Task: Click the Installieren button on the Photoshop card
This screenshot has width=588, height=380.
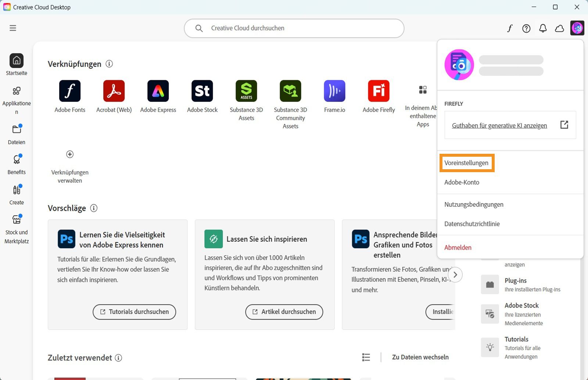Action: click(440, 312)
